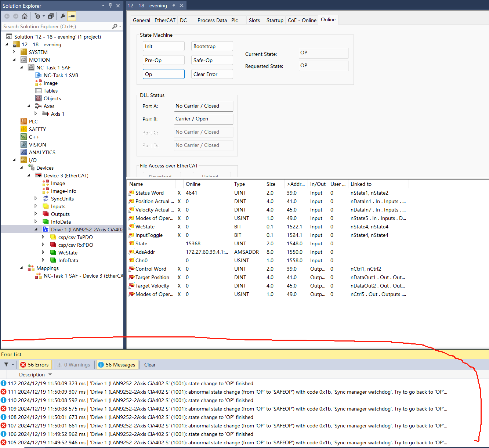
Task: Click the Safe-Op state button
Action: [212, 60]
